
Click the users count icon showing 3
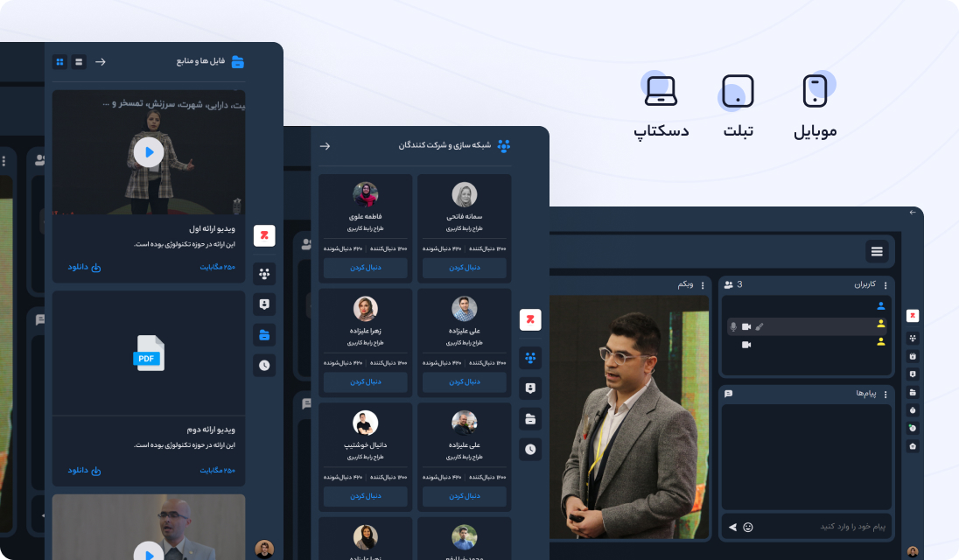tap(729, 285)
